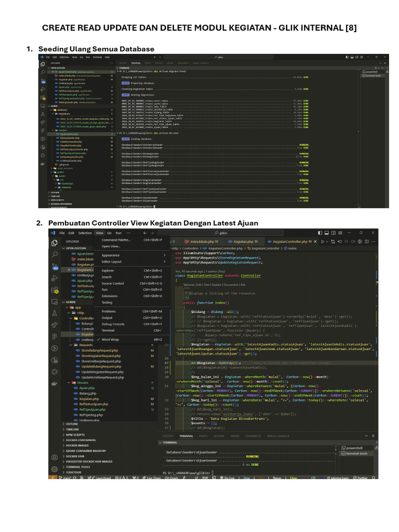Open the OUTPUT panel tab
This screenshot has width=399, height=532.
click(168, 436)
